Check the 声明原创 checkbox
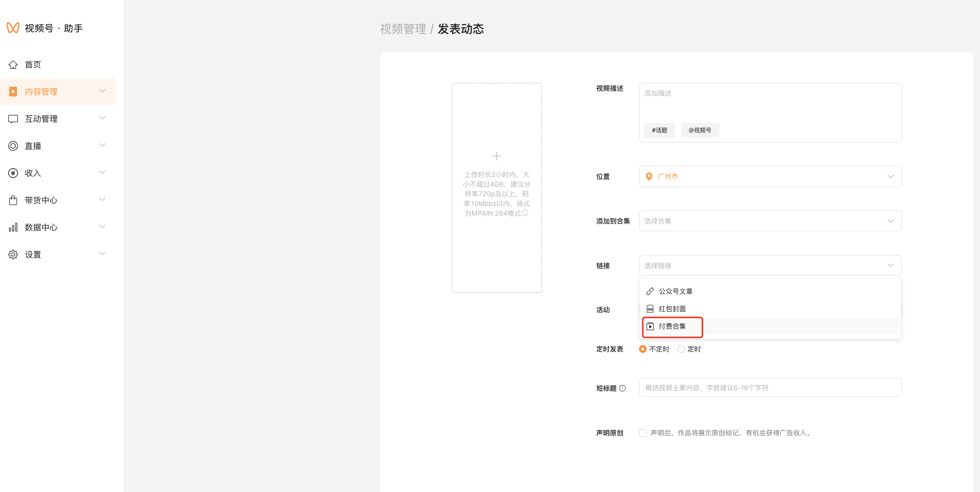 (643, 433)
